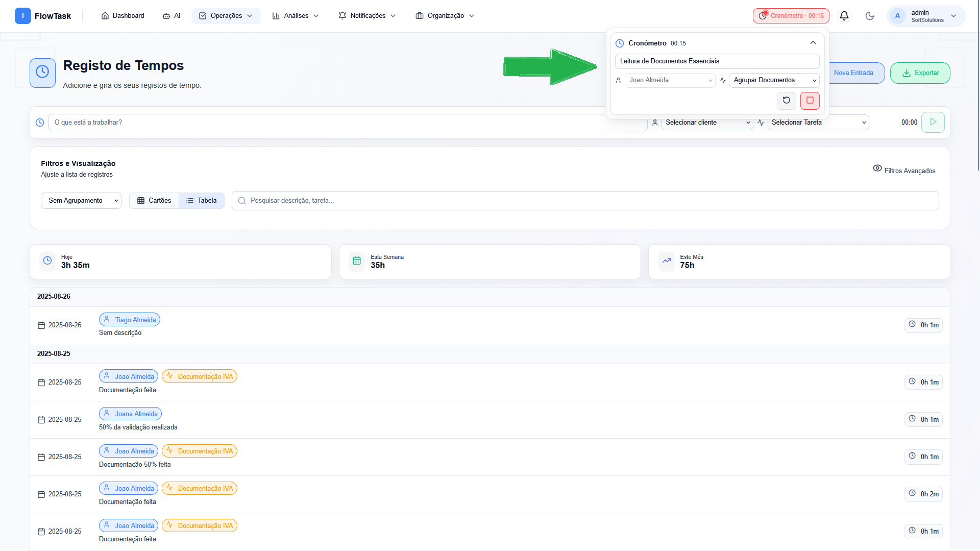Click the search description input field
The width and height of the screenshot is (980, 551).
[x=585, y=201]
